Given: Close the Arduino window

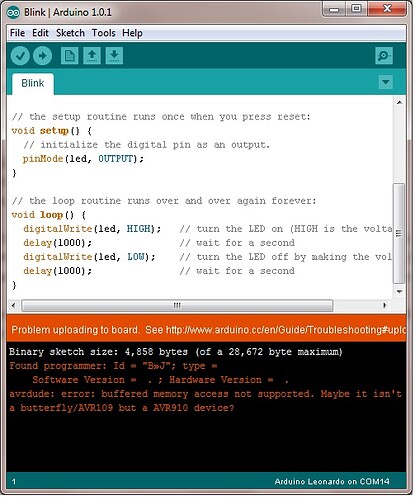Looking at the screenshot, I should tap(387, 9).
